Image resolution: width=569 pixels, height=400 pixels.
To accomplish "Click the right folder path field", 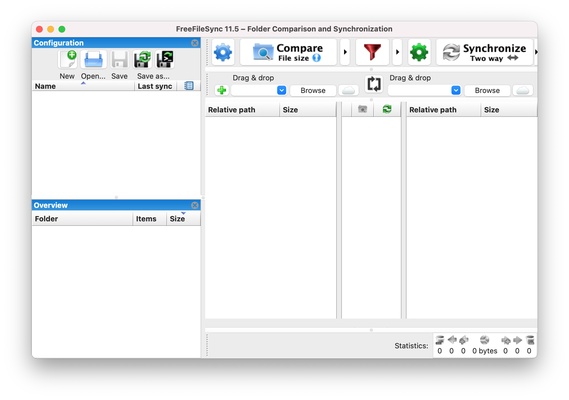I will [x=420, y=90].
